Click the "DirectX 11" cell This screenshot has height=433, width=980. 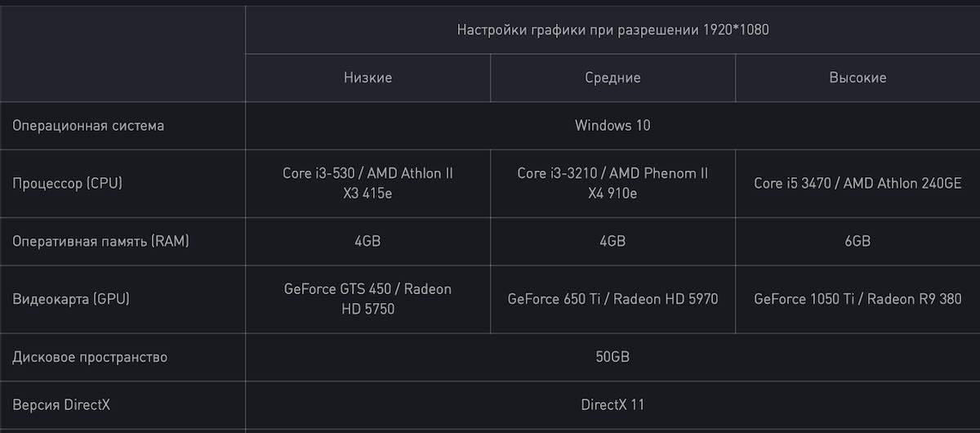(612, 404)
